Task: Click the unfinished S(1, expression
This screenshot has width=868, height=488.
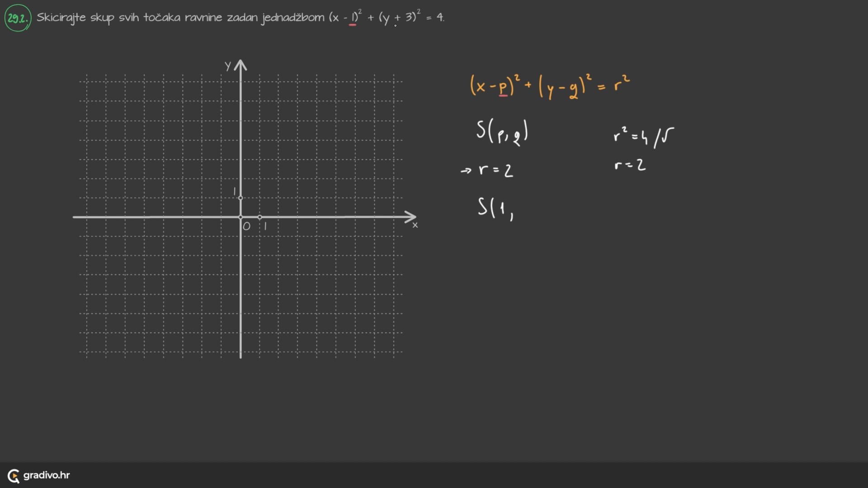Action: coord(496,209)
